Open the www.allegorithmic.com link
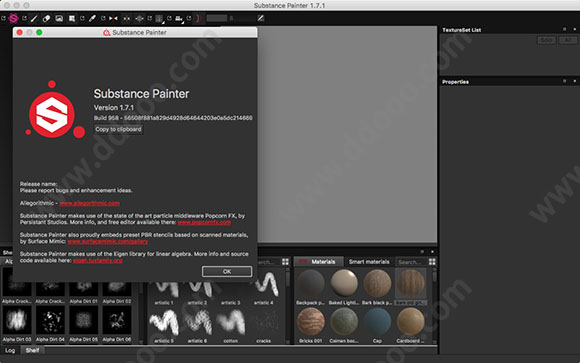 click(x=90, y=203)
